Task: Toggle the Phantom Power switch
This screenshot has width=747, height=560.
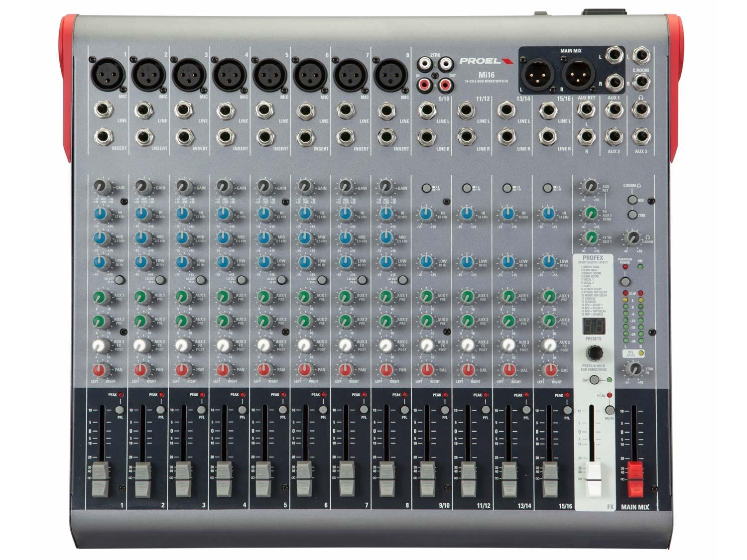Action: click(x=625, y=282)
